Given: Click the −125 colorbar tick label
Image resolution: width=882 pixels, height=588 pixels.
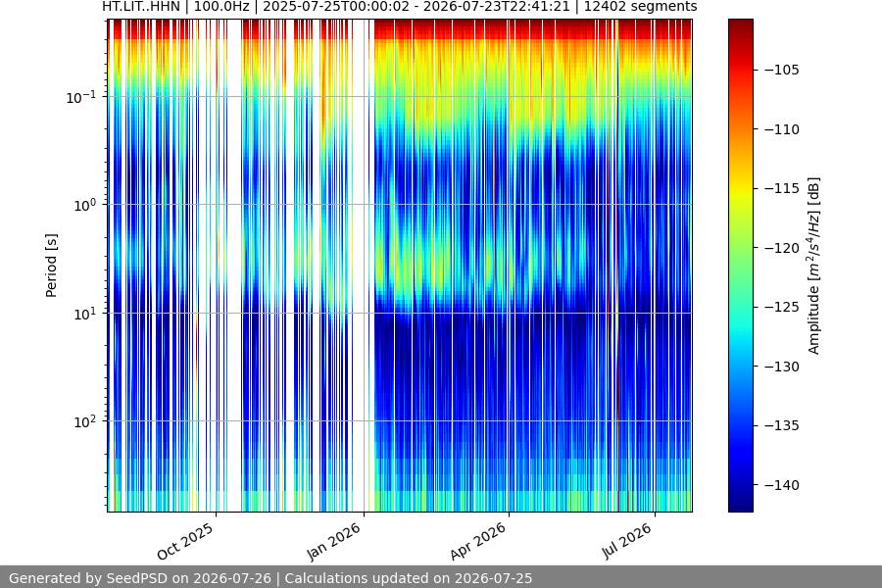Looking at the screenshot, I should click(782, 307).
